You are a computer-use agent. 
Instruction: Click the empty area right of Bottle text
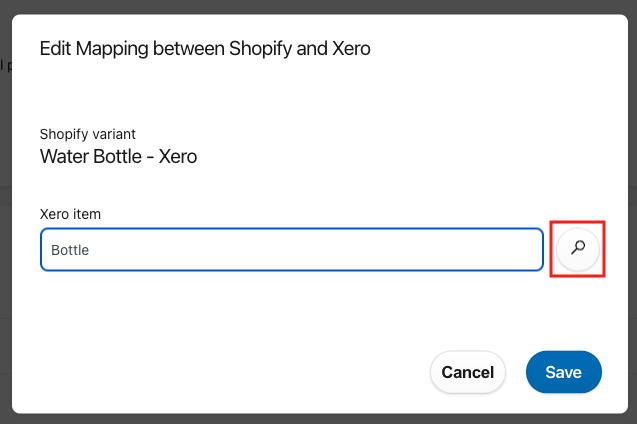click(x=317, y=250)
